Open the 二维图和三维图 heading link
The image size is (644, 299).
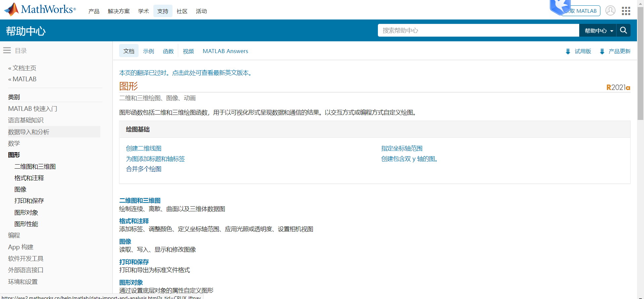tap(140, 200)
